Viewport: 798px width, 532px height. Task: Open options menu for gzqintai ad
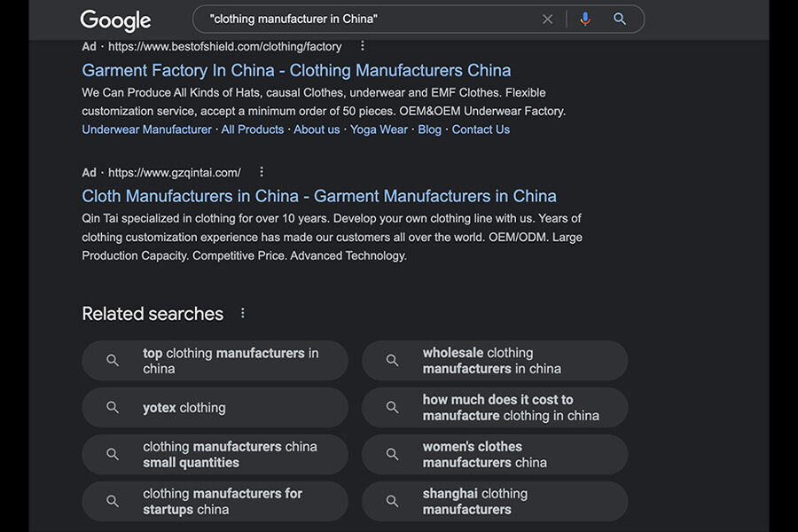(x=261, y=172)
